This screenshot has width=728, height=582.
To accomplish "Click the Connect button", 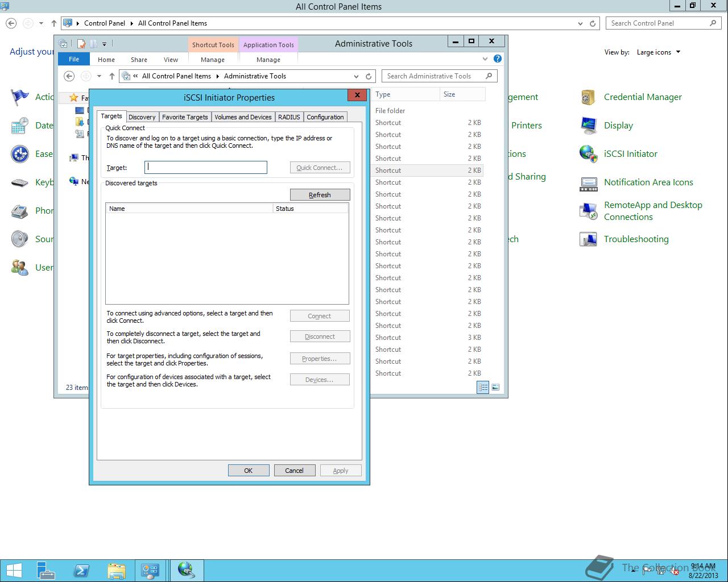I will point(320,316).
